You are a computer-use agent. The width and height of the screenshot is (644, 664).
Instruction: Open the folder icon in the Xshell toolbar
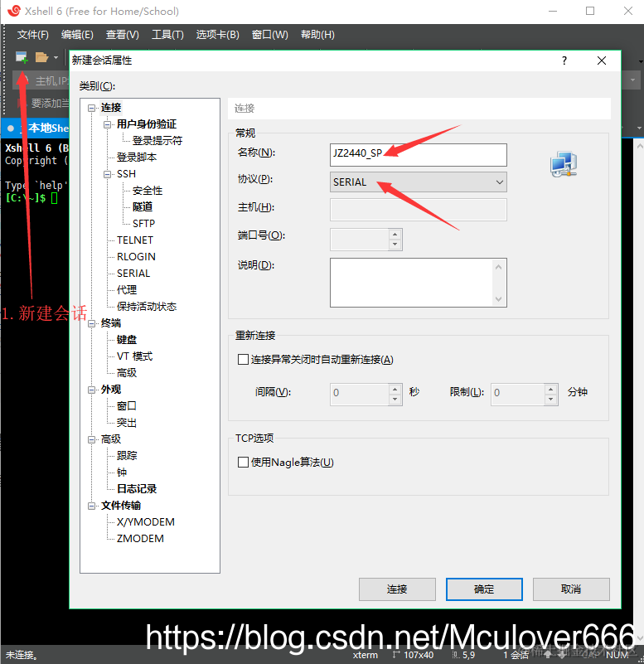[41, 57]
